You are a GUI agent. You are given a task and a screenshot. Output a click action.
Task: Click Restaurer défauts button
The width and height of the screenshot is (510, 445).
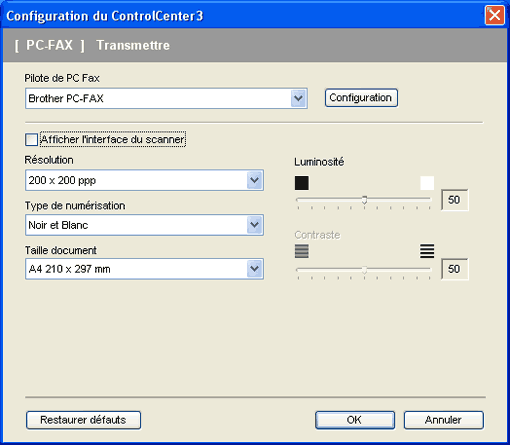[x=83, y=420]
